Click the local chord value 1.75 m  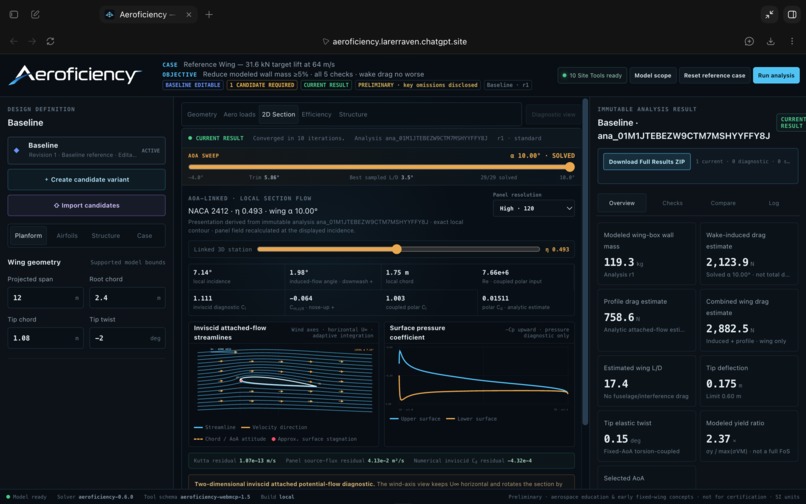[x=397, y=273]
